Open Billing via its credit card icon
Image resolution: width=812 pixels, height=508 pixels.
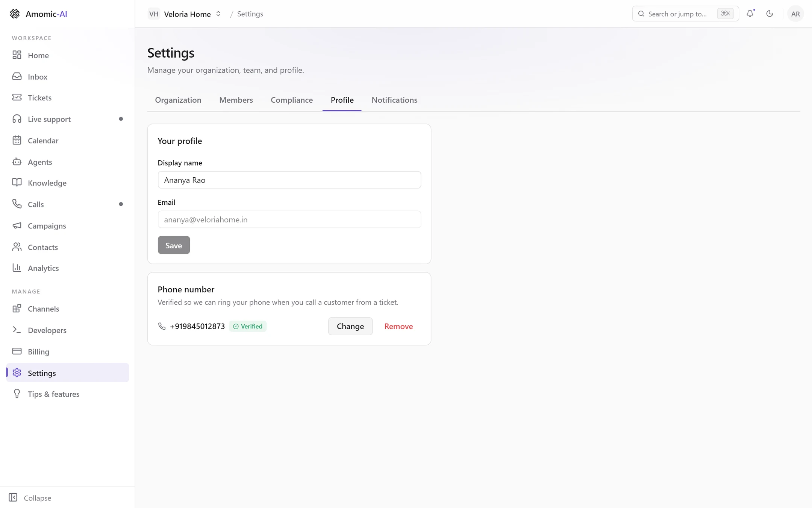[17, 351]
